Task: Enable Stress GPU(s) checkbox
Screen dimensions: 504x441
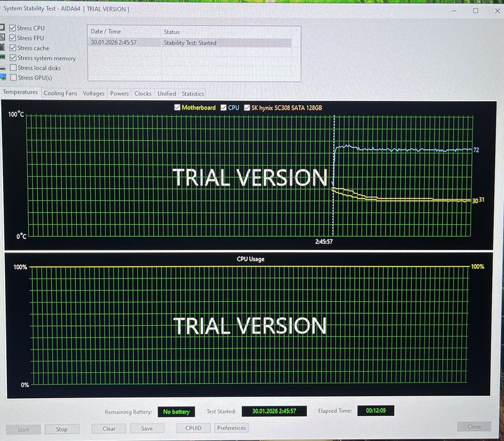Action: coord(13,77)
